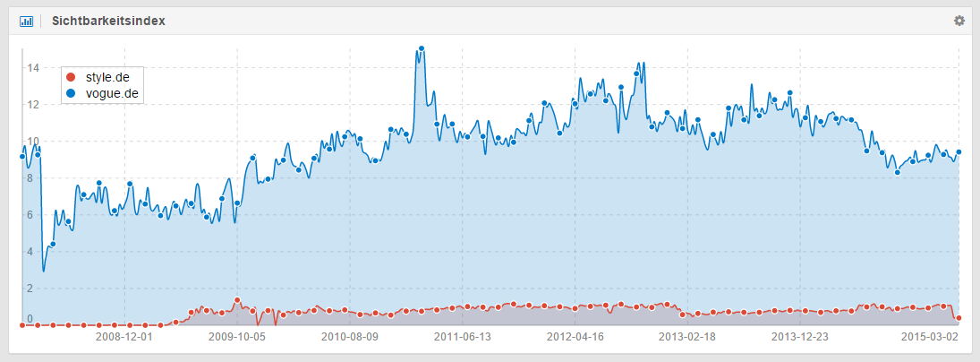Click the final style.de data point at the right edge
Viewport: 980px width, 362px height.
[959, 318]
